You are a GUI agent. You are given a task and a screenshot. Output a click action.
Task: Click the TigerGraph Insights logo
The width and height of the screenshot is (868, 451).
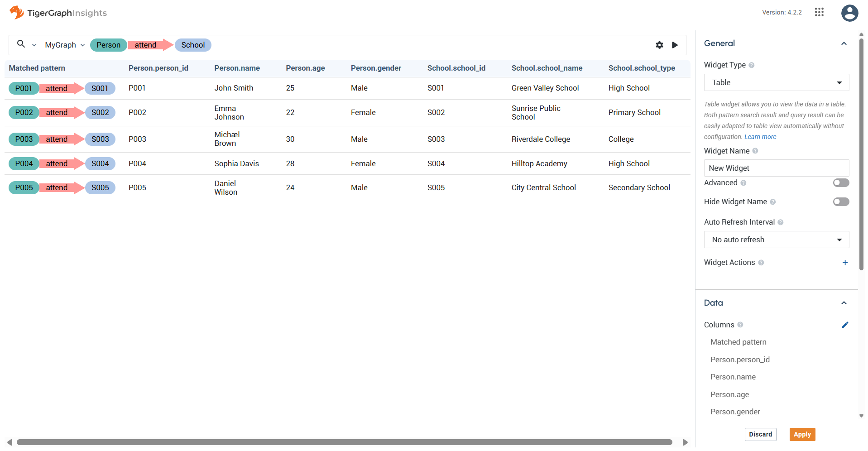coord(58,13)
